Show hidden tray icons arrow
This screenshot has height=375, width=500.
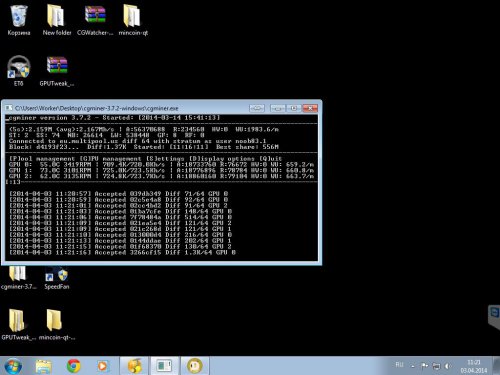[x=413, y=366]
